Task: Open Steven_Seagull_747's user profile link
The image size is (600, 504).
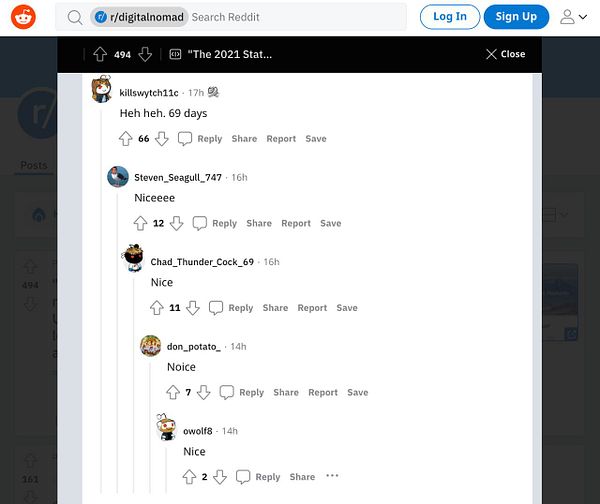Action: click(x=178, y=178)
